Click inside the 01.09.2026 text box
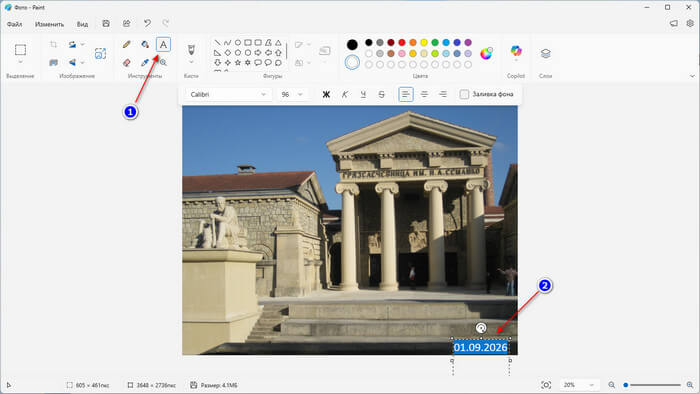Screen dimensions: 700x394 480,347
